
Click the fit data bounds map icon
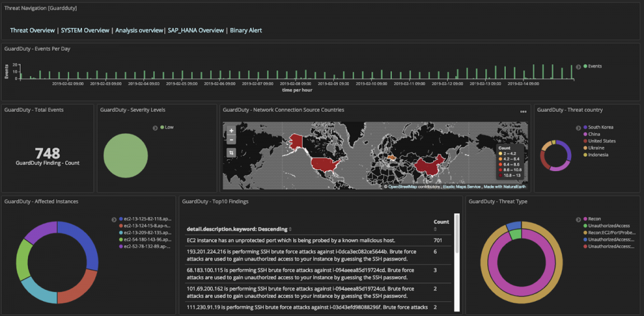(231, 152)
